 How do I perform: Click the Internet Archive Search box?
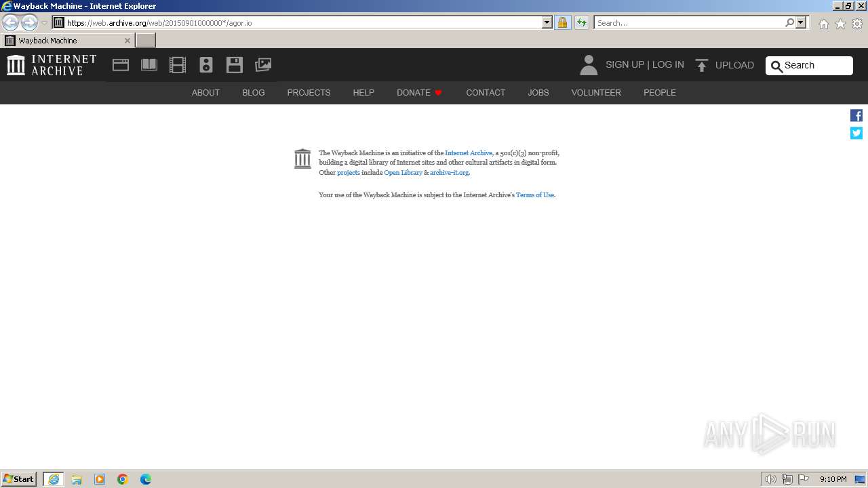(809, 65)
